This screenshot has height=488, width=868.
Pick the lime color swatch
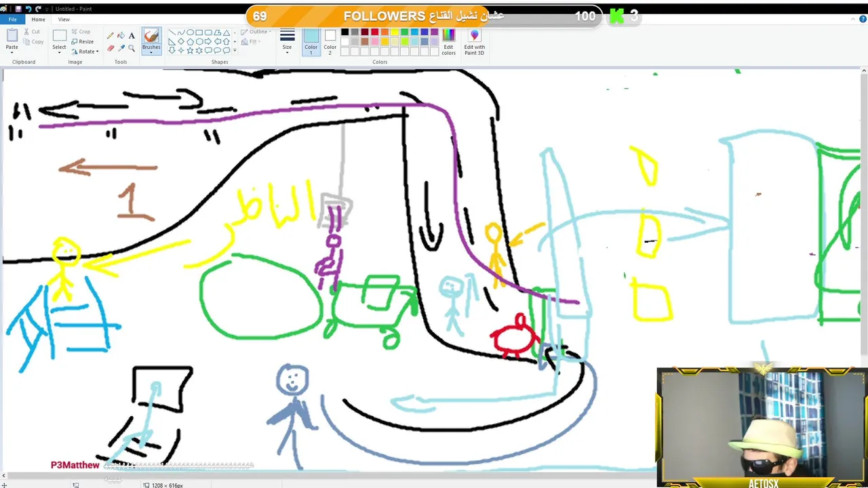coord(405,41)
